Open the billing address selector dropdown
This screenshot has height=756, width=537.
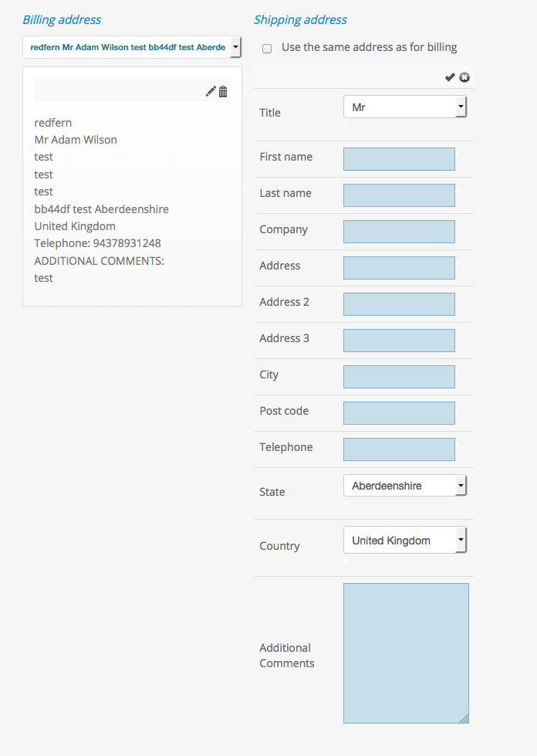click(x=132, y=47)
